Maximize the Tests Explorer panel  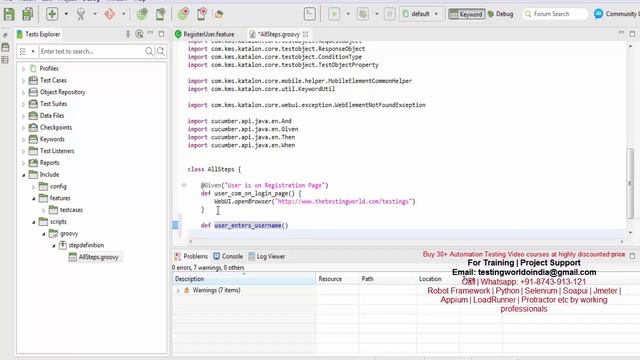click(162, 34)
